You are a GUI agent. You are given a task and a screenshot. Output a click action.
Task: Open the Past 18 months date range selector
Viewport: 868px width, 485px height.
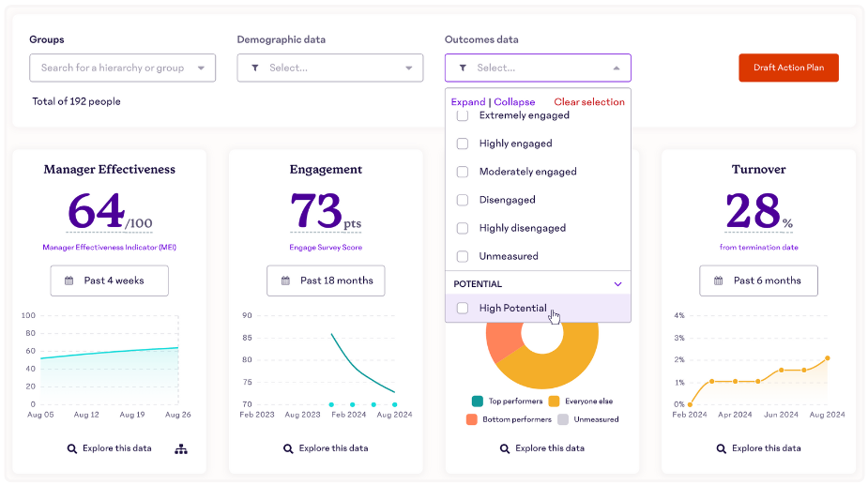326,280
